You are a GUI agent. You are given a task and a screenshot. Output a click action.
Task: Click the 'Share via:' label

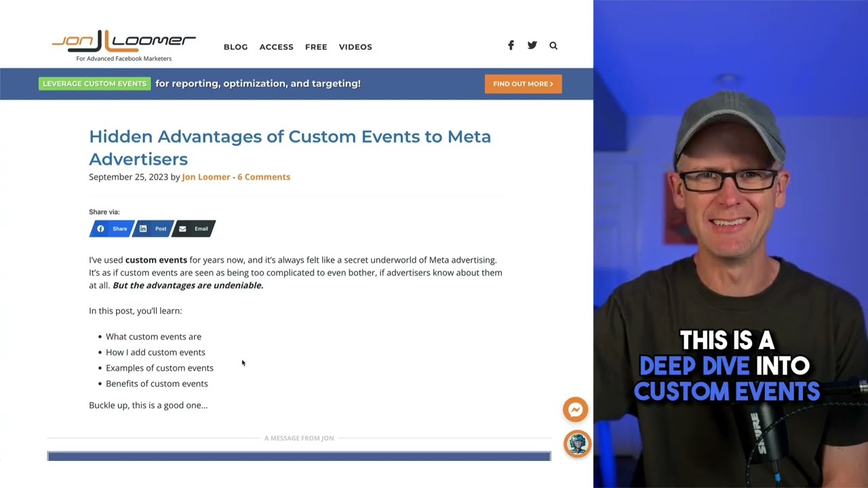click(x=104, y=212)
